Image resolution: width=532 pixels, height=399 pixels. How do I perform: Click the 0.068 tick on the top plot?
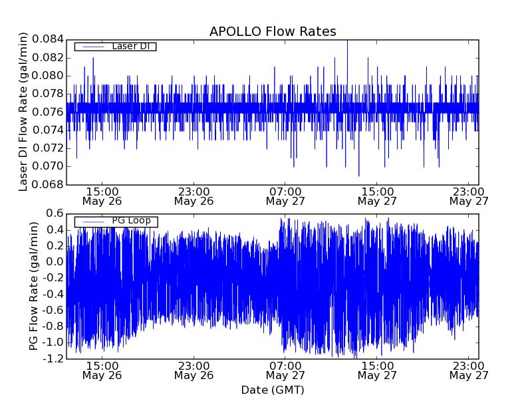(51, 185)
